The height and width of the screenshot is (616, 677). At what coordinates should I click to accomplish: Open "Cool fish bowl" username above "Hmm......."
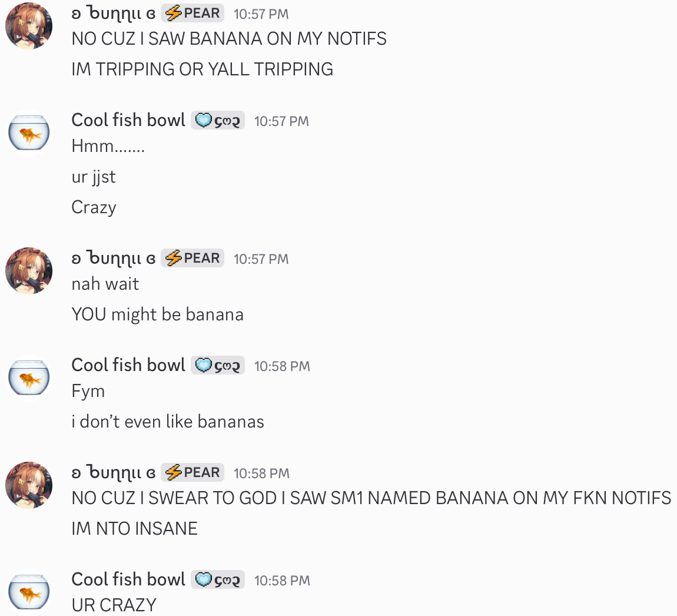click(x=128, y=120)
